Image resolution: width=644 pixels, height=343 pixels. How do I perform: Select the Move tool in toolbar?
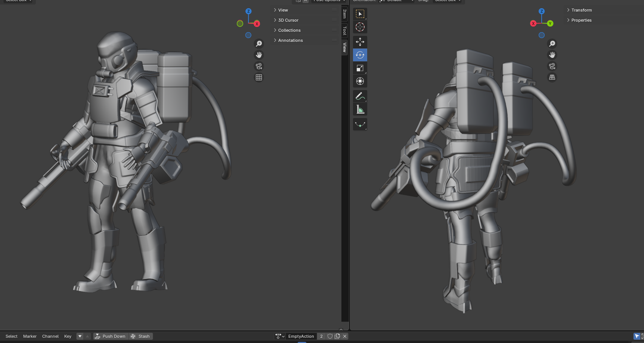(360, 42)
